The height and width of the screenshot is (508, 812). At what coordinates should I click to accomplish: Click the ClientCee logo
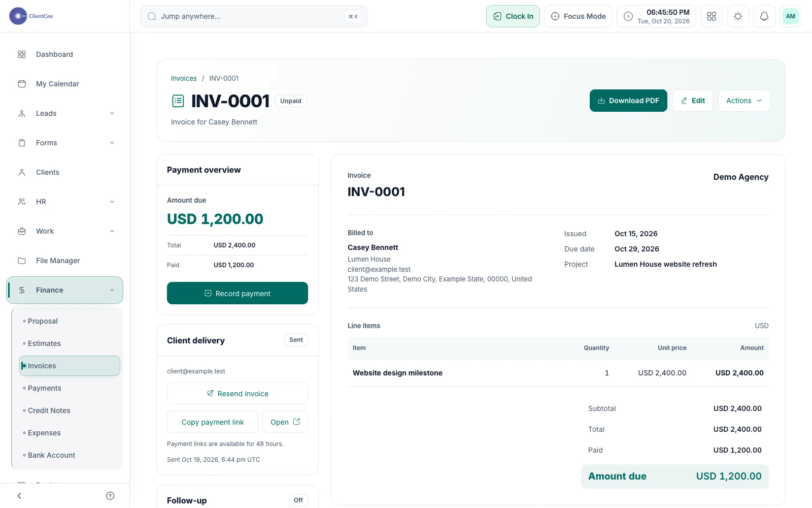[x=31, y=16]
